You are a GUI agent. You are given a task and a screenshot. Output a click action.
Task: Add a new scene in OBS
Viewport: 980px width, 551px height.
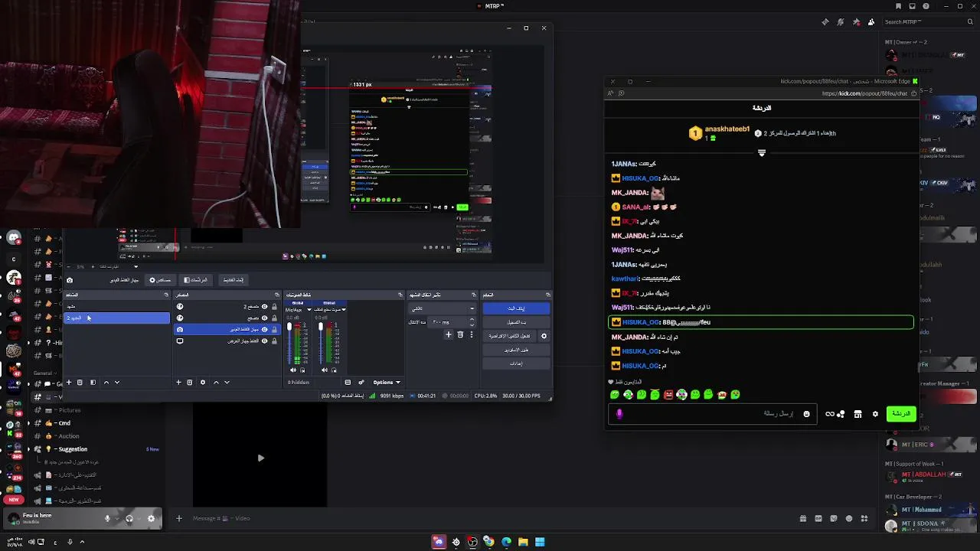(x=69, y=382)
